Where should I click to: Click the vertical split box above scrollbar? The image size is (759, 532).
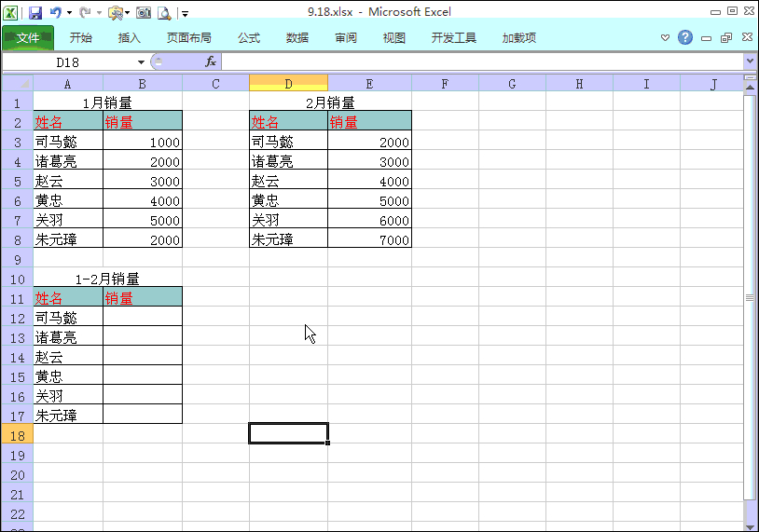click(x=750, y=77)
